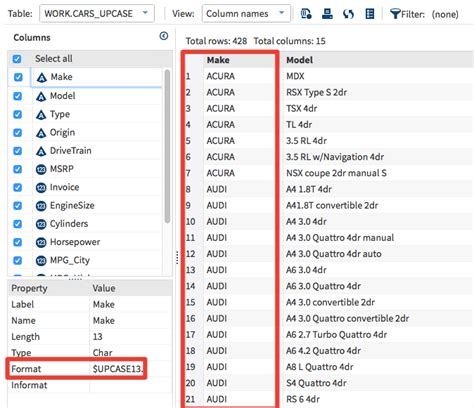
Task: Click the column display list icon
Action: tap(370, 14)
